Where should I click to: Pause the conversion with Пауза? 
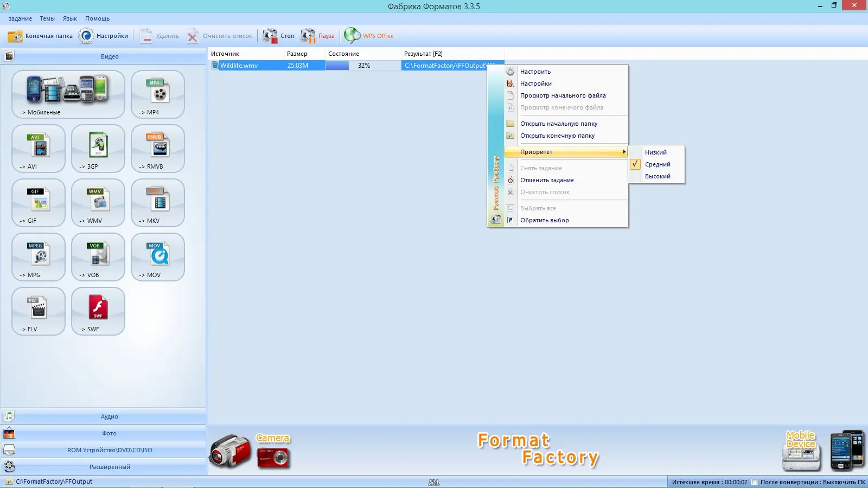click(318, 36)
